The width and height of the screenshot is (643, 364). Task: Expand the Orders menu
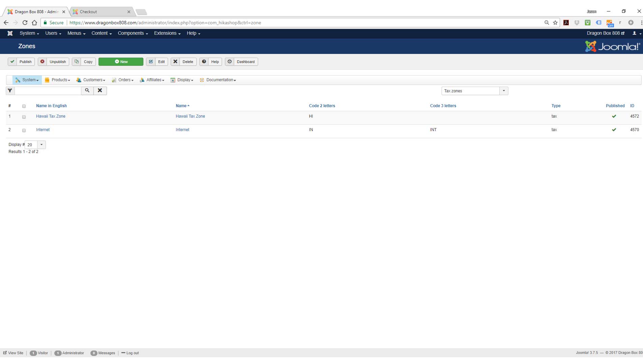(122, 80)
